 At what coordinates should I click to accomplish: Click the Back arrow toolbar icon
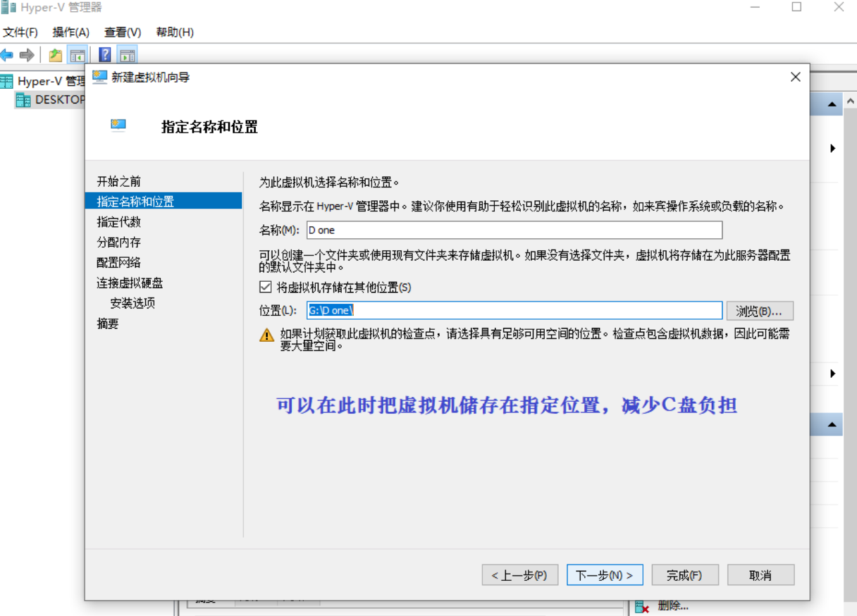[7, 55]
